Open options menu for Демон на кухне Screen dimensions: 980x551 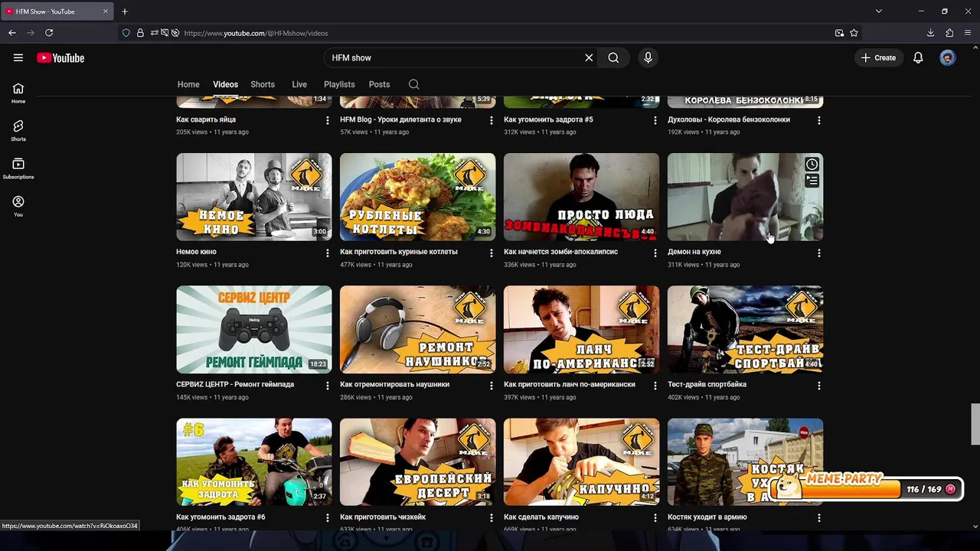point(818,253)
